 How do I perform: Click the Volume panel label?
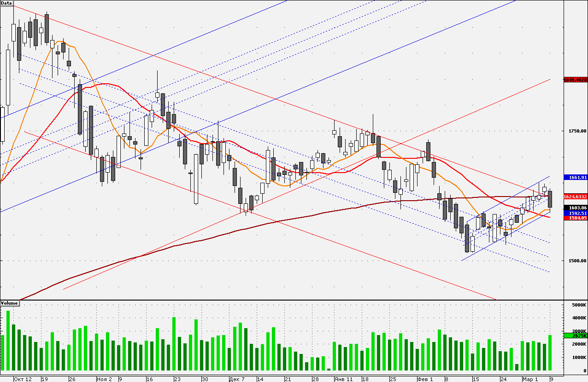(9, 303)
